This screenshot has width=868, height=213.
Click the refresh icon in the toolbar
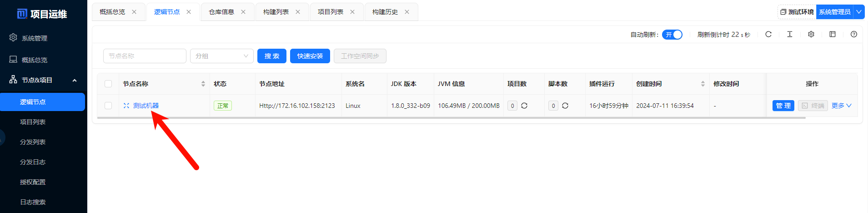[768, 34]
